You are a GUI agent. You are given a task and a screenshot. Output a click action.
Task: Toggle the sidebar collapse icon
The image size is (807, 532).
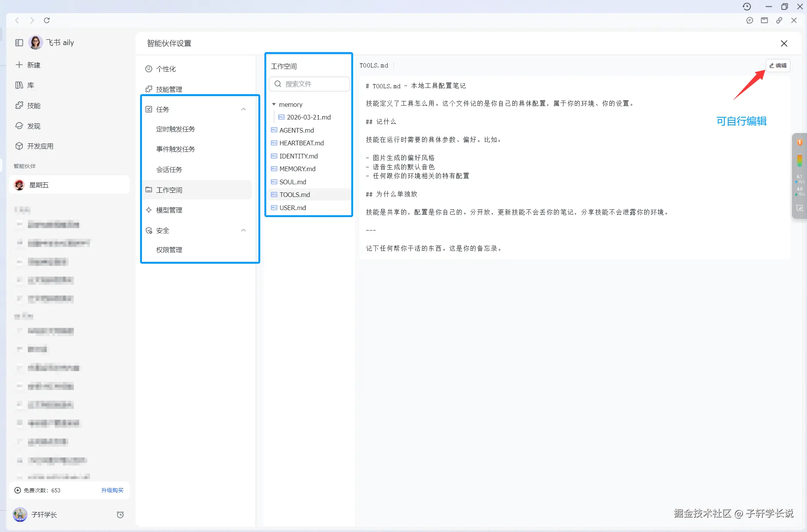click(x=19, y=43)
